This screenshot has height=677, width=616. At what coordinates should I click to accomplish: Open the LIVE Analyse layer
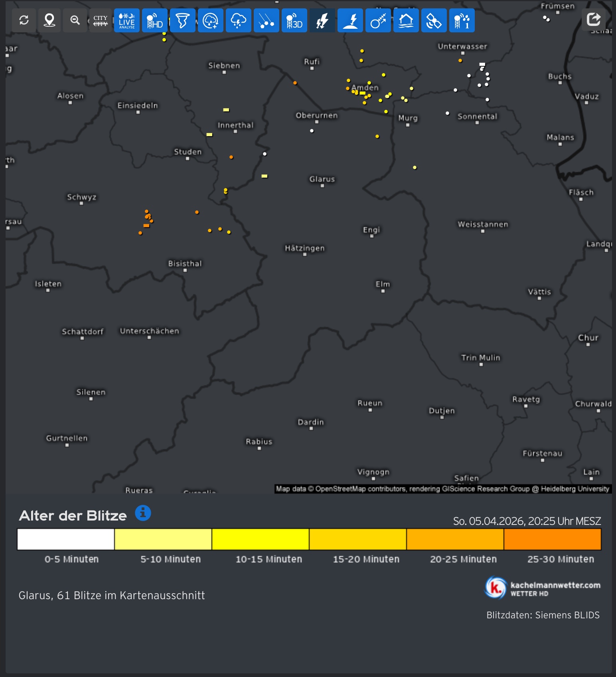pos(127,20)
